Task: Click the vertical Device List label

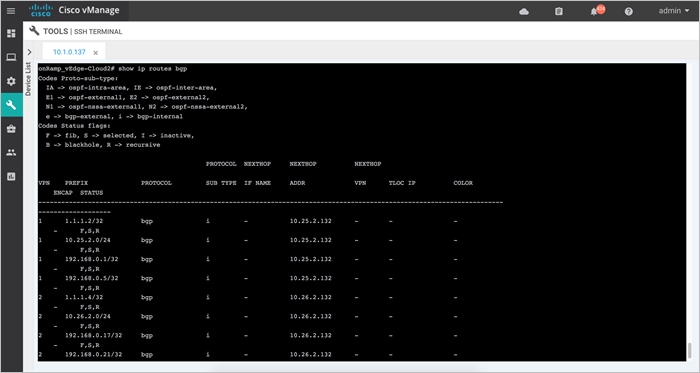Action: pyautogui.click(x=28, y=79)
